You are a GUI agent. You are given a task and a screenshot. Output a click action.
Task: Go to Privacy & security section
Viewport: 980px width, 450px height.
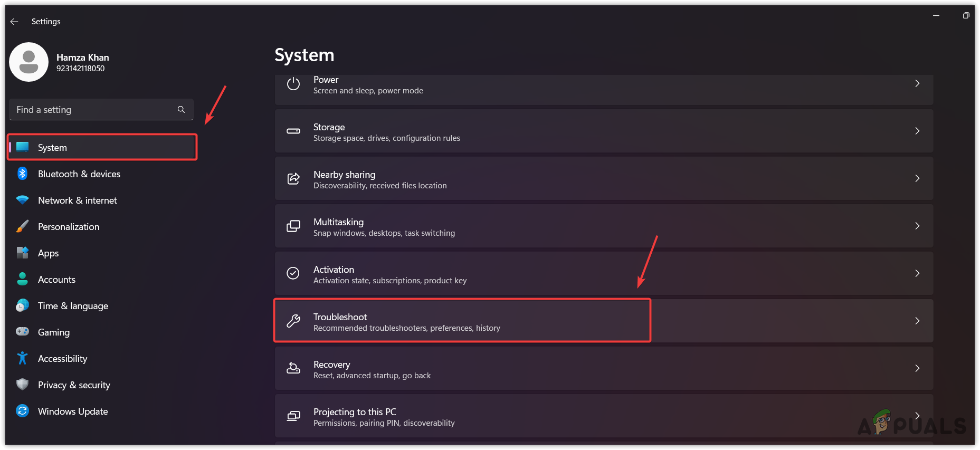tap(74, 385)
